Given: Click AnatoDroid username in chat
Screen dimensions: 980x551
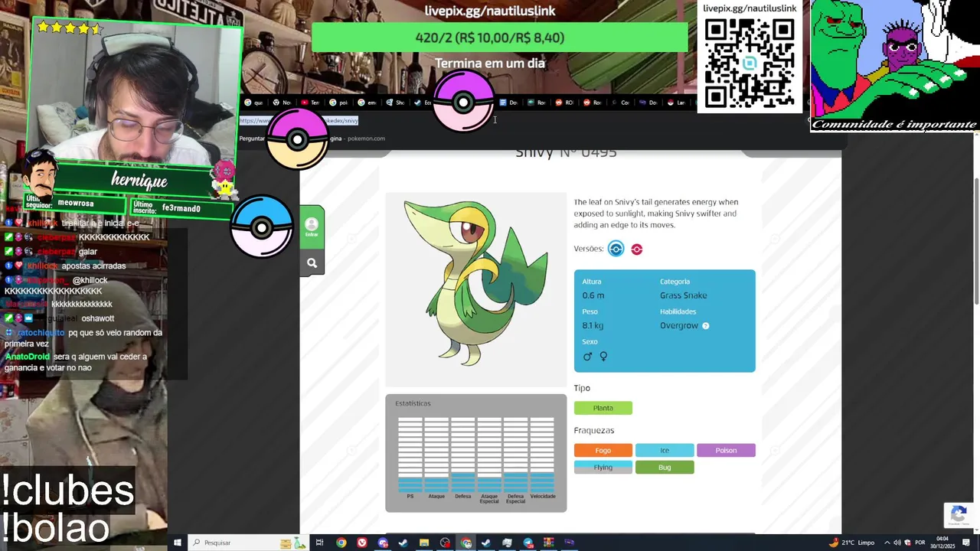Looking at the screenshot, I should 27,357.
